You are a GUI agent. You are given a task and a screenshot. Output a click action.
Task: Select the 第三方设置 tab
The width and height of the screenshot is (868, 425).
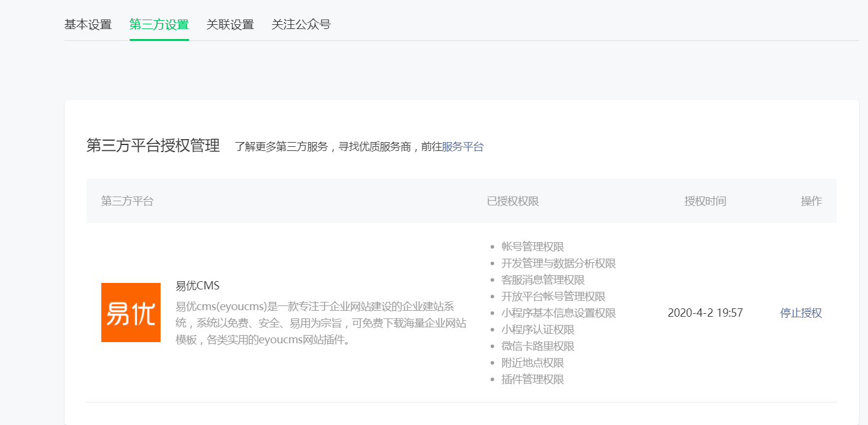[159, 25]
